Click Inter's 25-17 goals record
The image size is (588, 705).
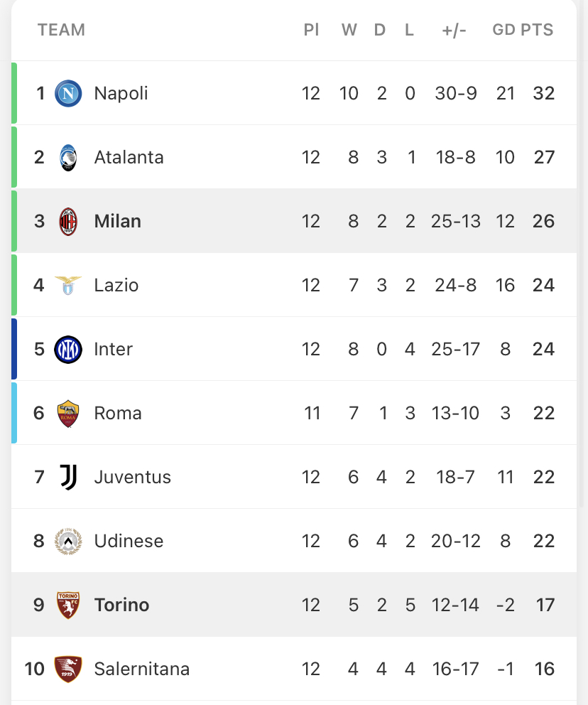[x=455, y=350]
